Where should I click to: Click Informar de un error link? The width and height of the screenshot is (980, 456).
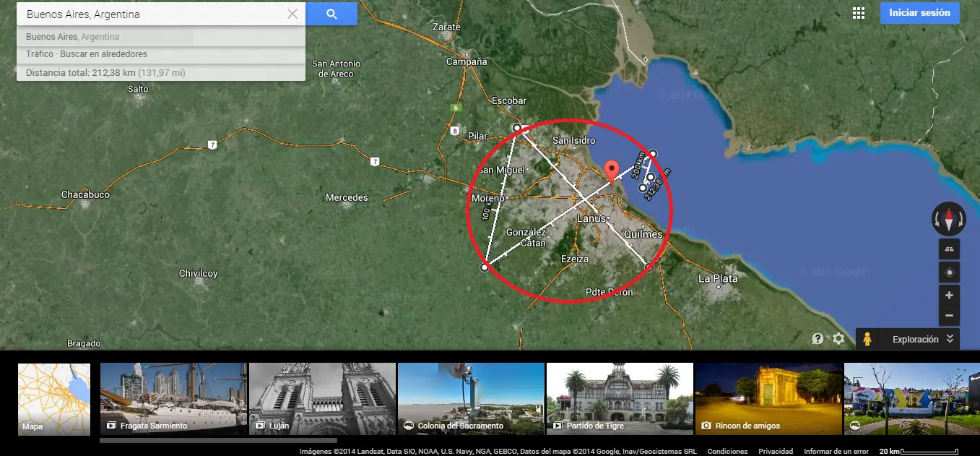click(836, 451)
